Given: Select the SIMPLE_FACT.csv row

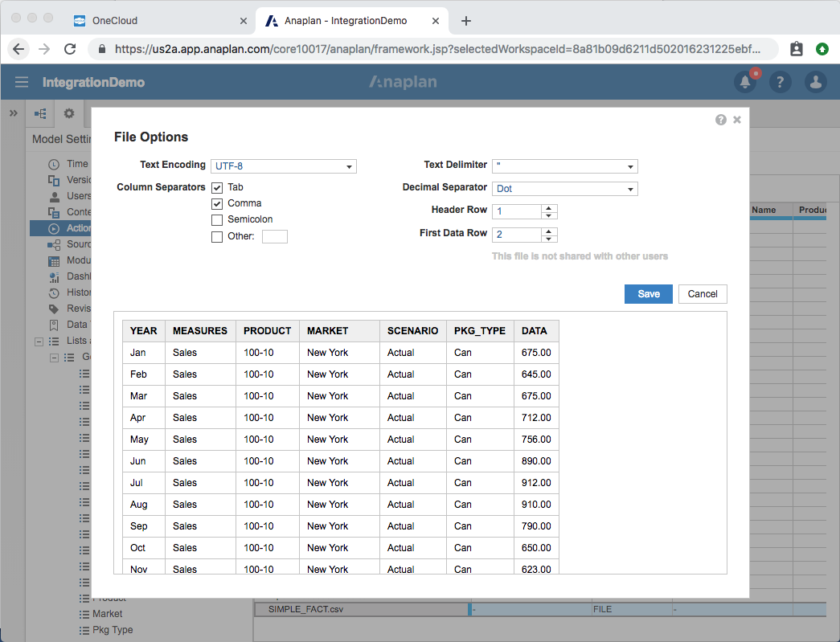Looking at the screenshot, I should point(539,609).
